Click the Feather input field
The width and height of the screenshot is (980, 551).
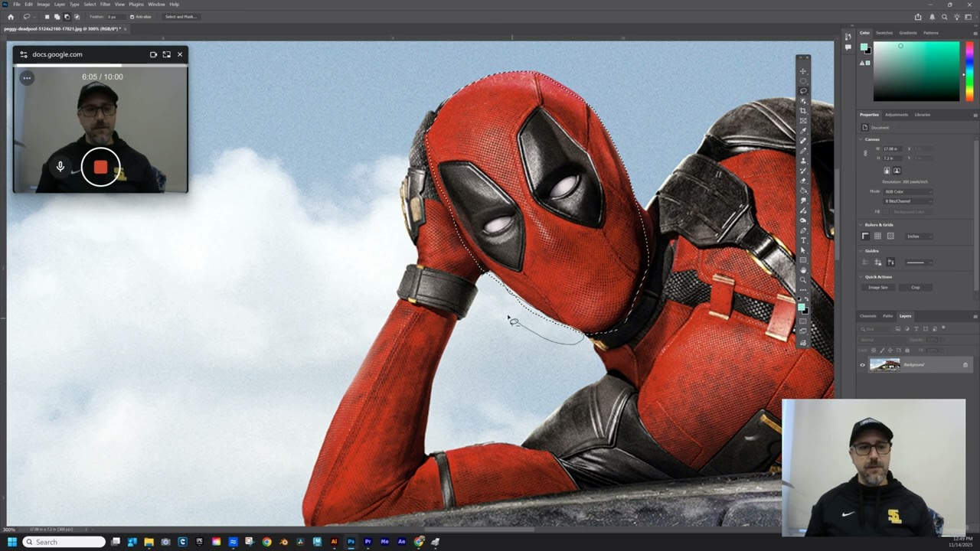[x=115, y=16]
